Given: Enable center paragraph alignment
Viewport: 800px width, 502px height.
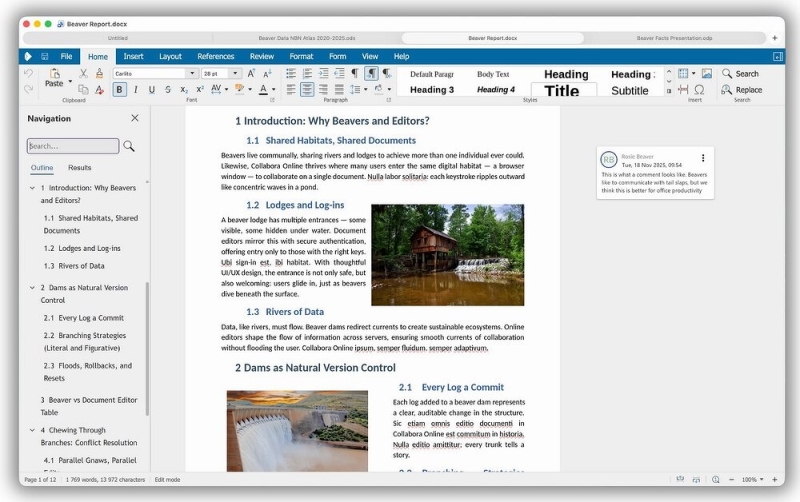Looking at the screenshot, I should click(307, 89).
